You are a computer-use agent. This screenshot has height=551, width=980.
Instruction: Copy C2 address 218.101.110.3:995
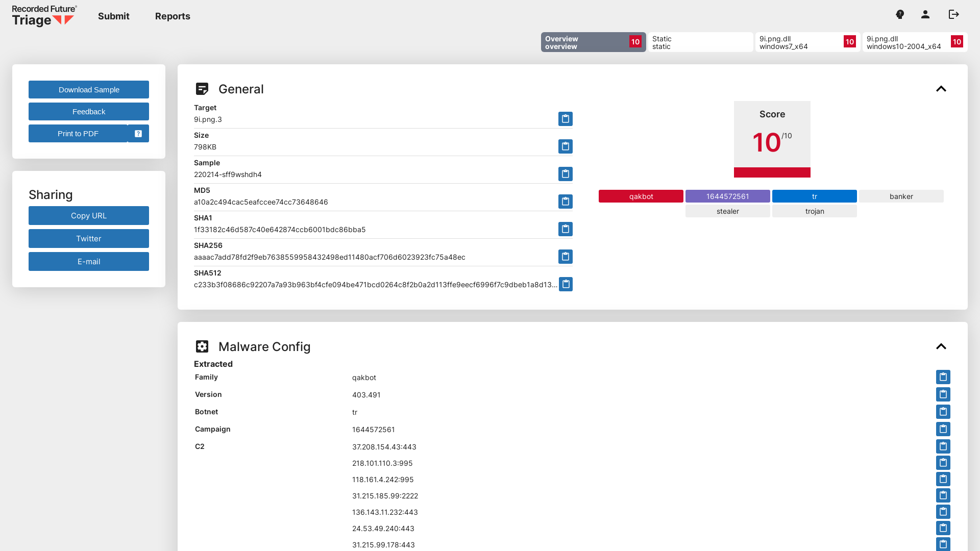tap(943, 463)
